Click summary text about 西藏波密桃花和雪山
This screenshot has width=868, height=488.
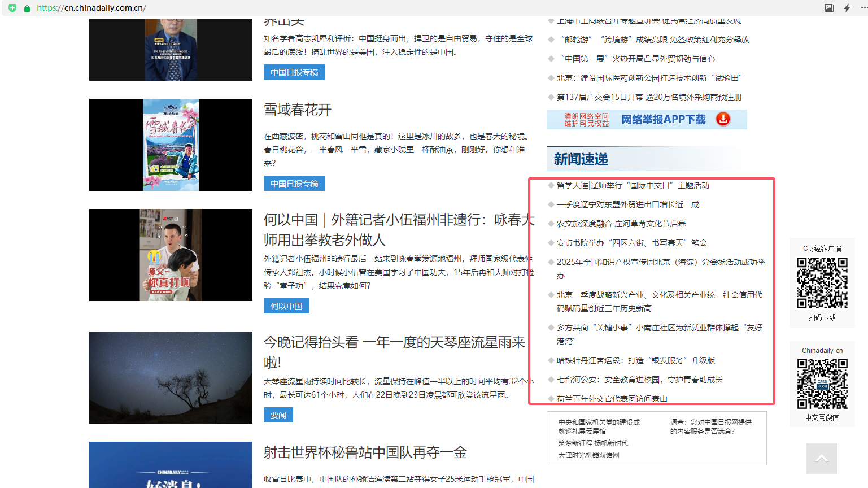point(398,150)
